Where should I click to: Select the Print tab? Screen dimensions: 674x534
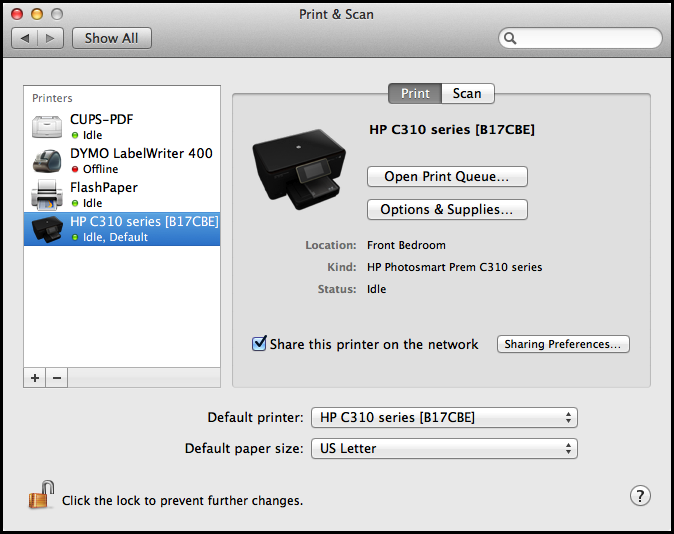[415, 93]
